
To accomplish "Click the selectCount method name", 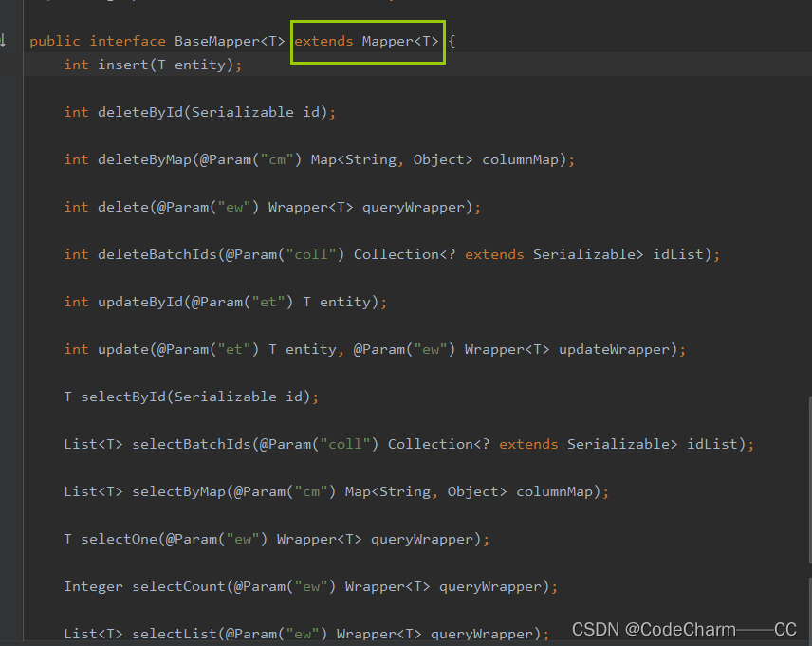I will pyautogui.click(x=178, y=586).
